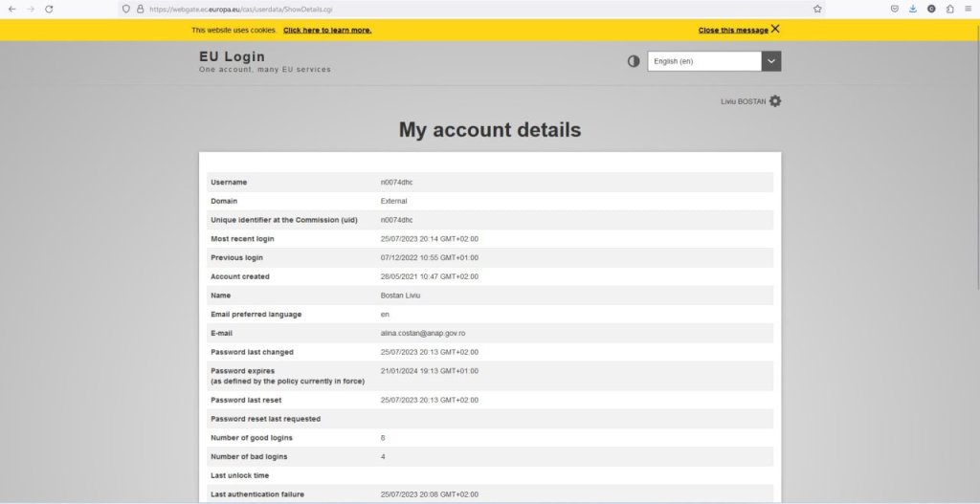The width and height of the screenshot is (980, 504).
Task: Click the browser account profile icon
Action: click(931, 9)
